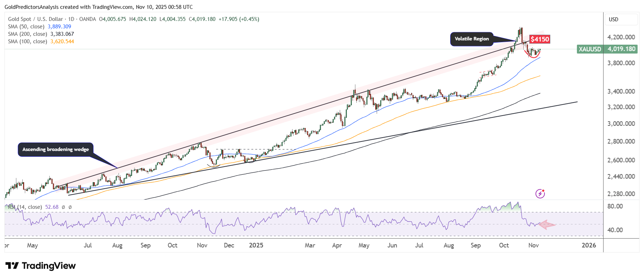
Task: Click the Volatile Region callout
Action: 471,39
